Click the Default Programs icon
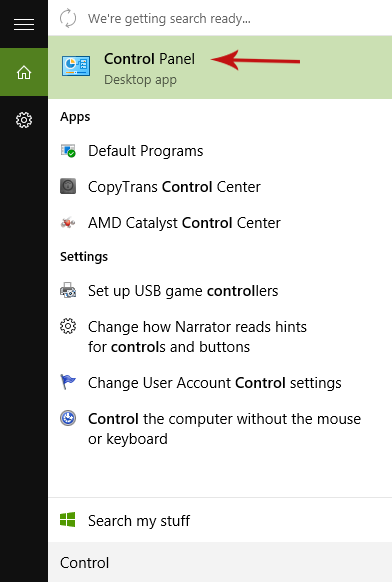This screenshot has width=392, height=582. [x=68, y=151]
